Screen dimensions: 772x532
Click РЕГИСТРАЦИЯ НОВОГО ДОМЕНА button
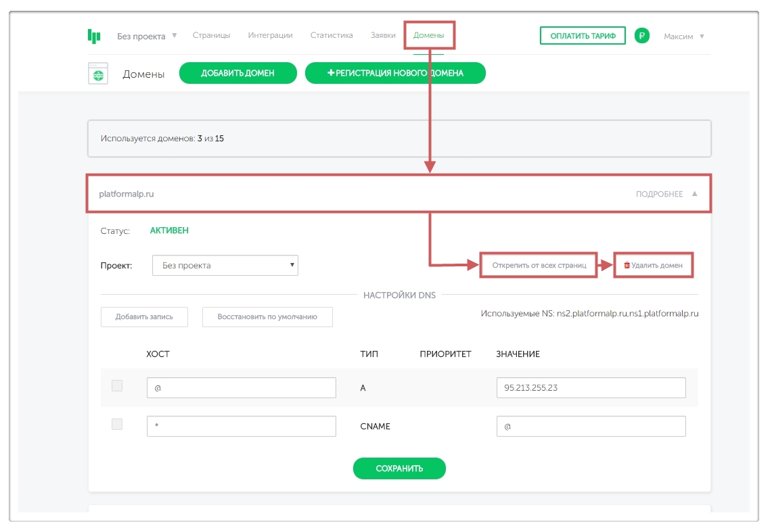395,74
